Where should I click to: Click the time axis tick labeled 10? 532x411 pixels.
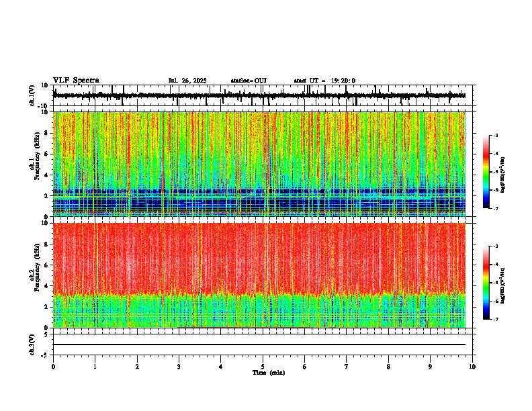pos(472,367)
